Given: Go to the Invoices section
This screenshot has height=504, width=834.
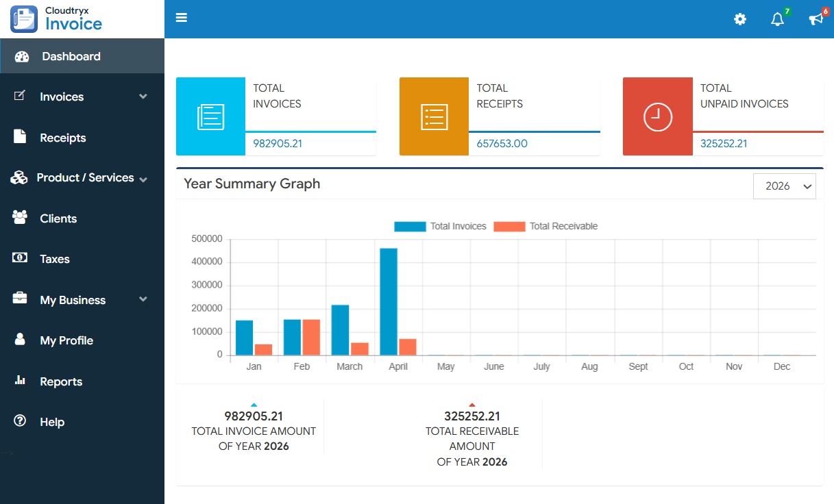Looking at the screenshot, I should tap(62, 97).
